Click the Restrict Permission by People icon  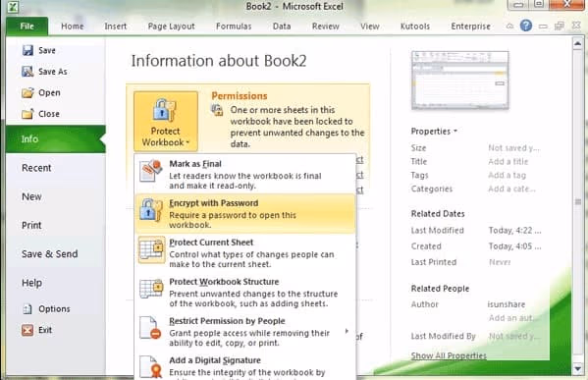click(x=150, y=328)
